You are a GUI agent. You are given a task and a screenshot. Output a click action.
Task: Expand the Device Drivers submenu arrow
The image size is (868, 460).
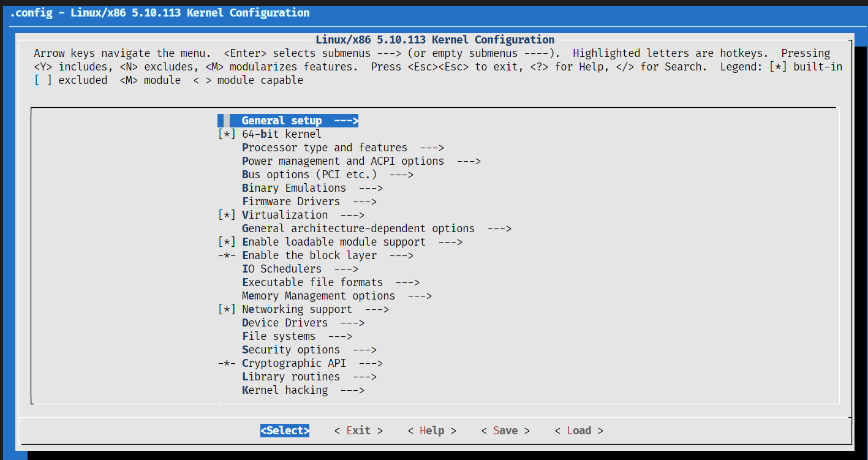tap(352, 323)
